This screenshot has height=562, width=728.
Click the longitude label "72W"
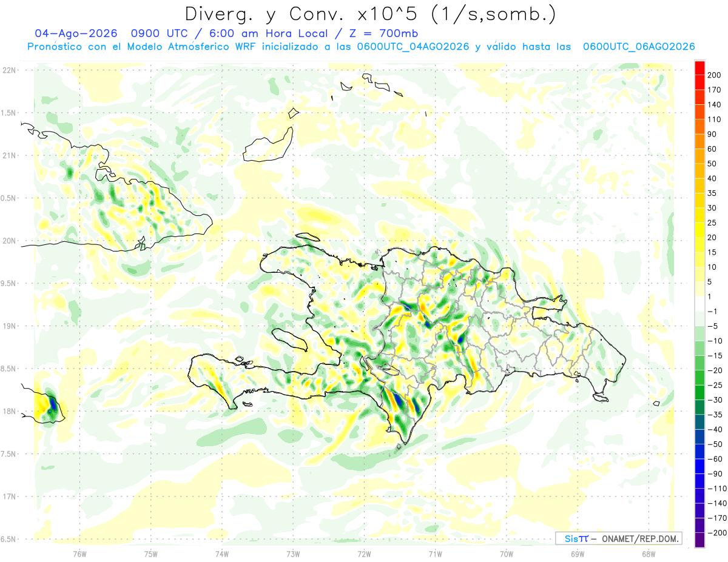click(364, 554)
